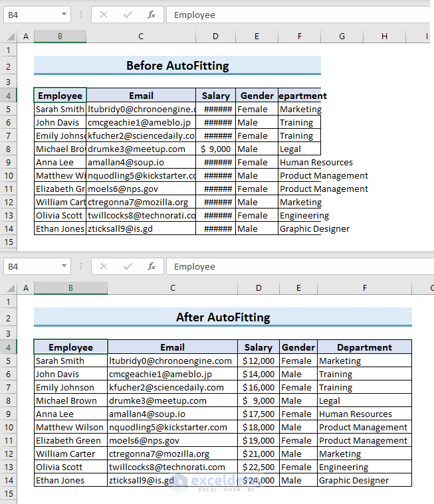Click 'moels6@nps.gov' cell in After AutoFitting table
Screen dimensions: 434x504
pyautogui.click(x=173, y=441)
